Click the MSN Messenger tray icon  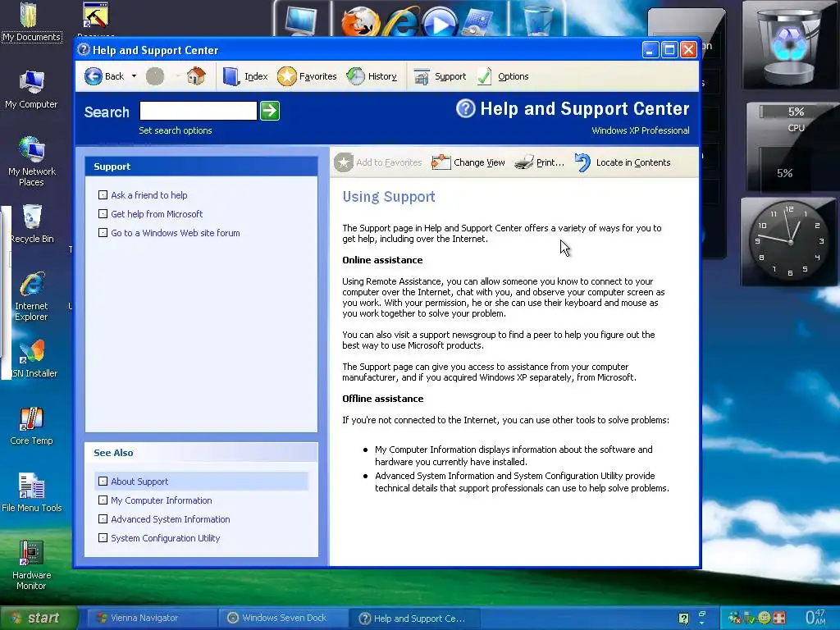pyautogui.click(x=735, y=619)
